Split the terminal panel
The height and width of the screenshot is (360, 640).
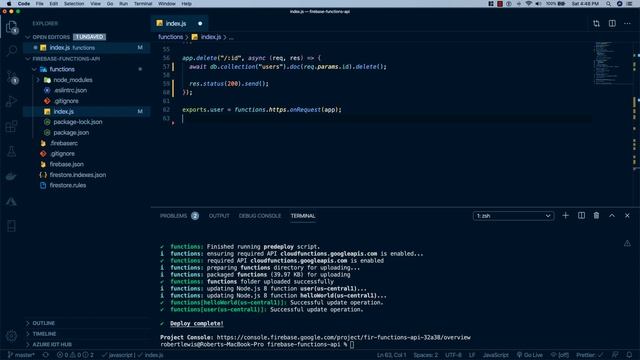pos(581,216)
